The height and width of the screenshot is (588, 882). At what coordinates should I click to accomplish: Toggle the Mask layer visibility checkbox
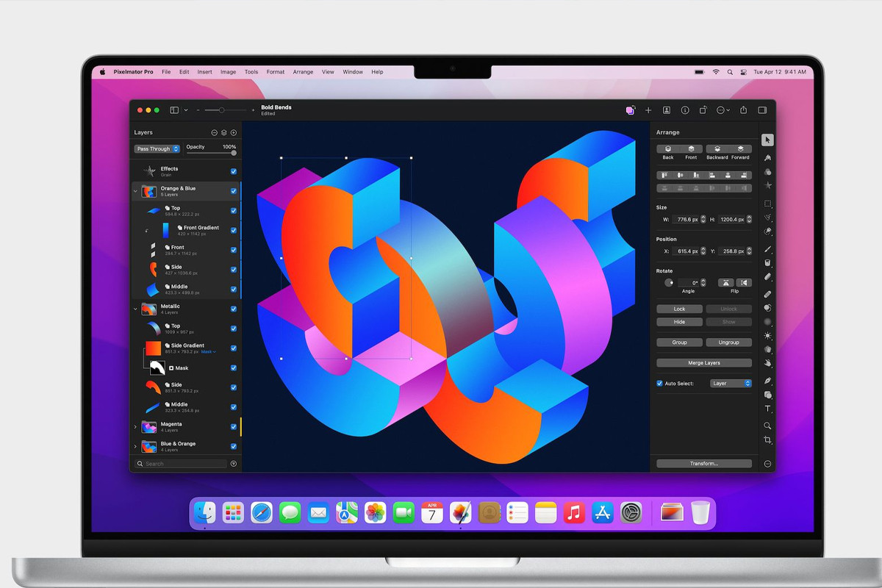tap(234, 367)
